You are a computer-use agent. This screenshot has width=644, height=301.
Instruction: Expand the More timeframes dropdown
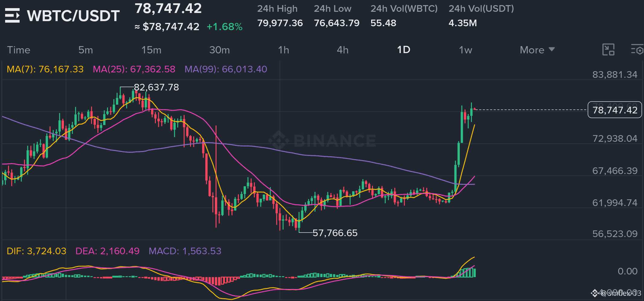[537, 50]
